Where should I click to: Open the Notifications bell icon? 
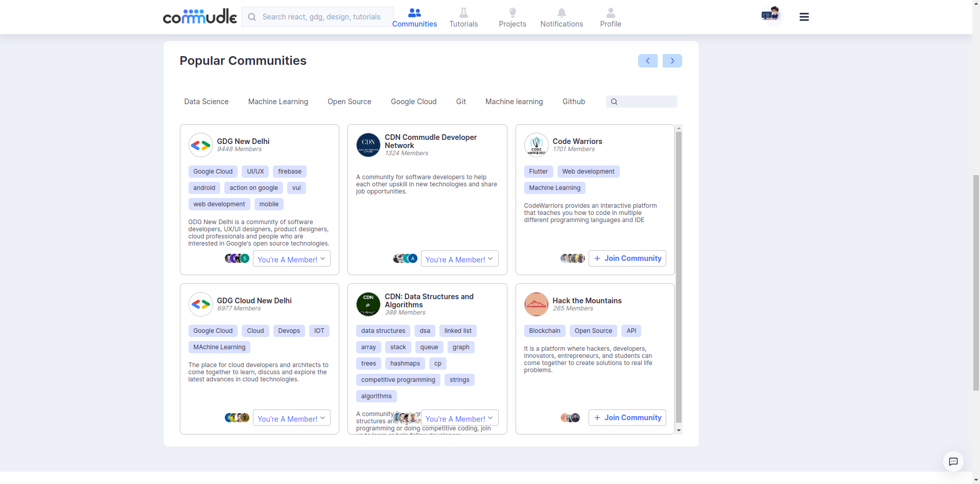562,12
